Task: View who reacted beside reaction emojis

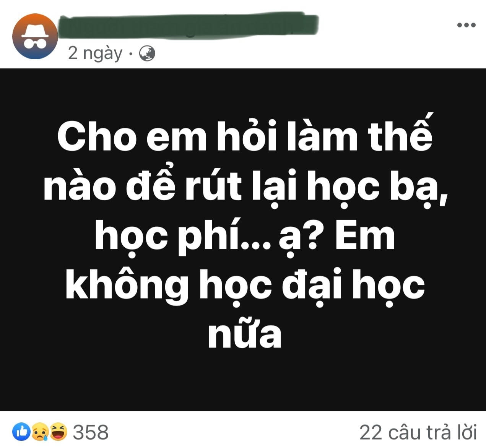Action: coord(91,432)
